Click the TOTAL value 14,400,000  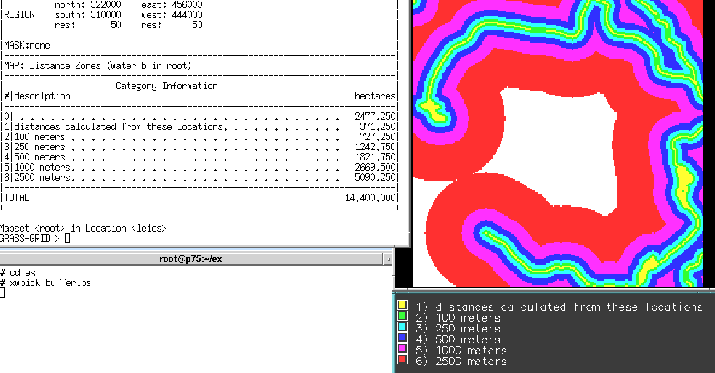click(370, 197)
